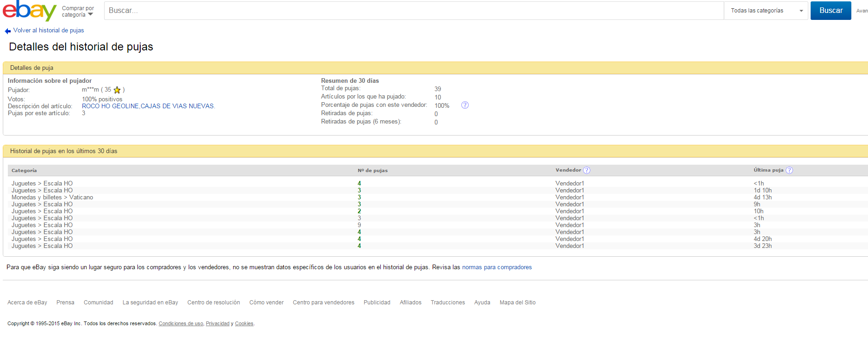The width and height of the screenshot is (868, 340).
Task: Open Condiciones de uso link
Action: point(181,324)
